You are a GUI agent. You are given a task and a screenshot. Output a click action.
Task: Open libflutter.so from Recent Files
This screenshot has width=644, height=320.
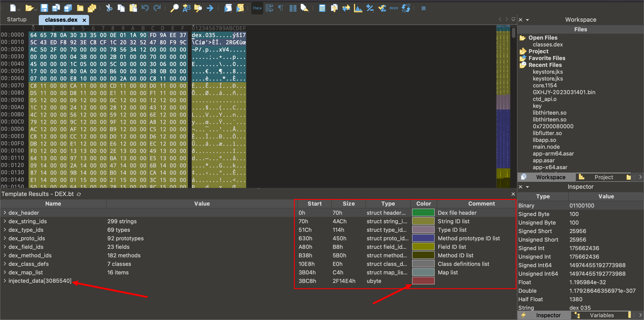[x=547, y=133]
